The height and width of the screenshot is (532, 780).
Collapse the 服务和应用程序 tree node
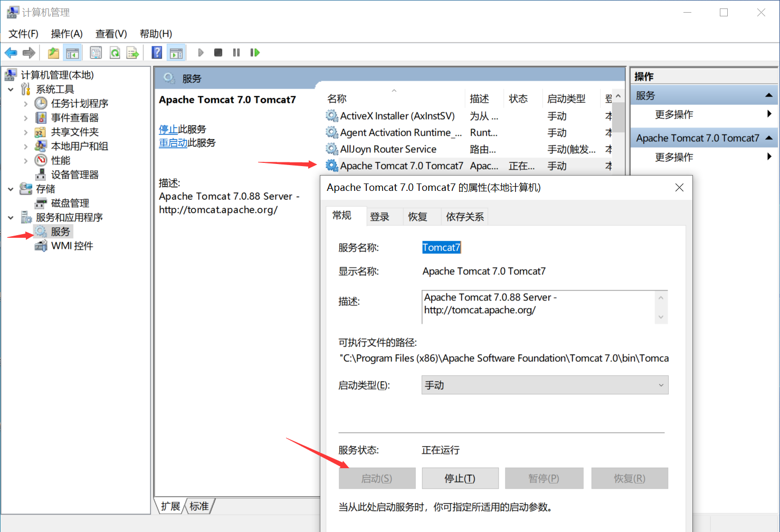click(11, 218)
